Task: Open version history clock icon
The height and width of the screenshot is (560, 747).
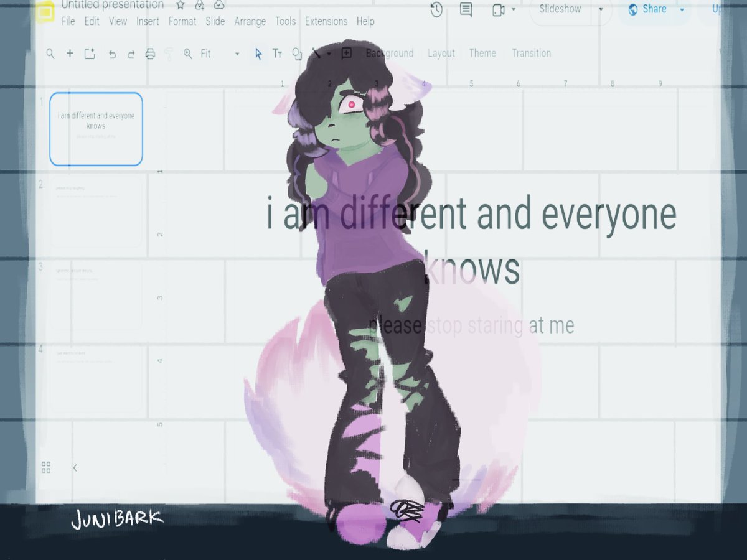Action: click(x=436, y=9)
